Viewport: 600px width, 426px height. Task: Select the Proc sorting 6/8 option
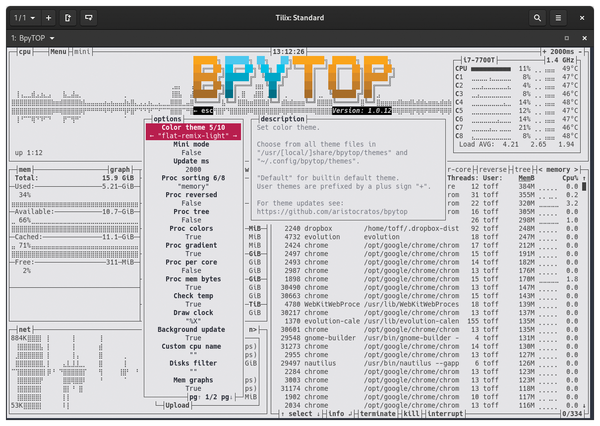tap(193, 182)
